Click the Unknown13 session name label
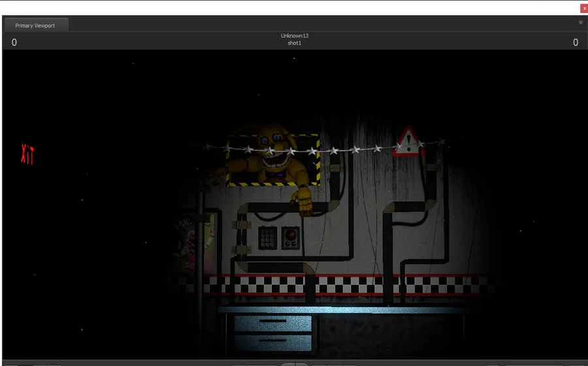This screenshot has width=588, height=366. click(295, 36)
